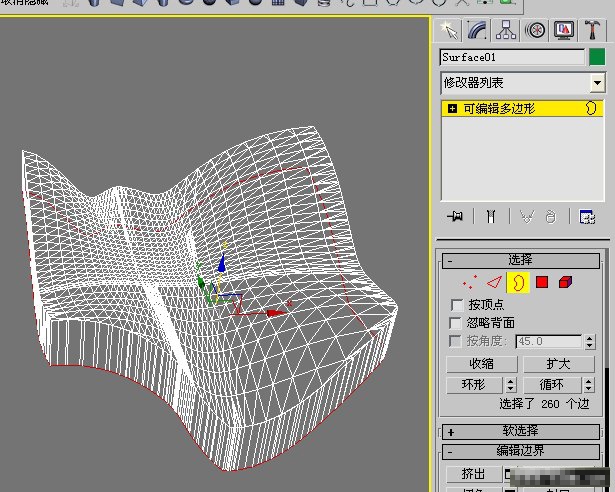Screen dimensions: 615x492
Task: Open the Motion panel tab
Action: (x=535, y=30)
